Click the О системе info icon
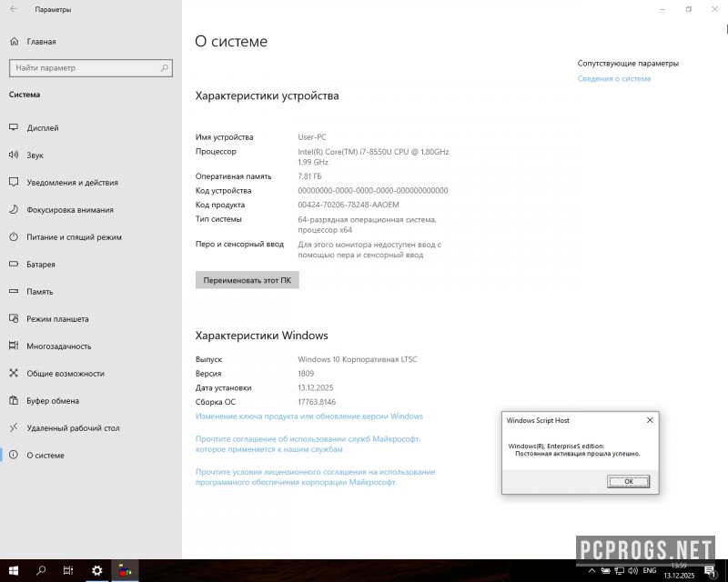This screenshot has height=582, width=728. (x=14, y=455)
